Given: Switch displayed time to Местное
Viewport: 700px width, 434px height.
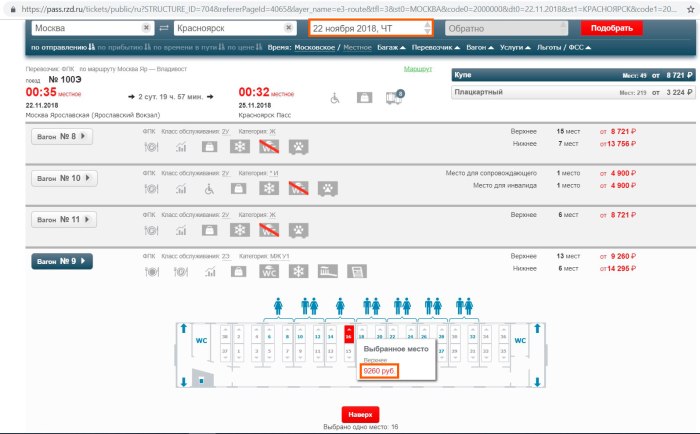Looking at the screenshot, I should point(357,47).
